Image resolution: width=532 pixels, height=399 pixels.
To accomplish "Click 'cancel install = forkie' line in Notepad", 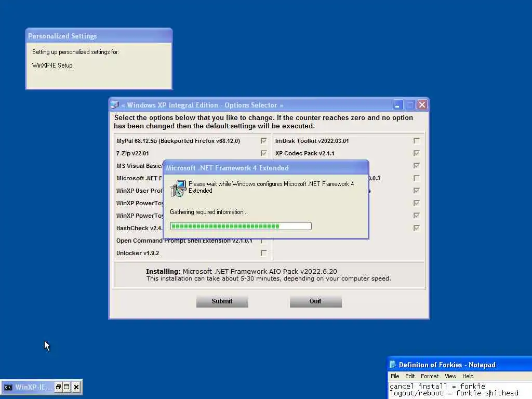I will click(x=437, y=386).
